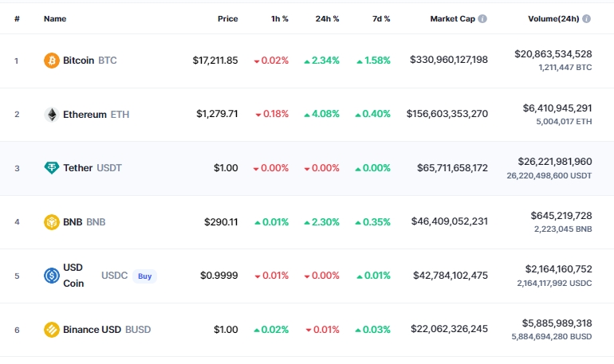
Task: Sort table by Name column header
Action: 55,19
